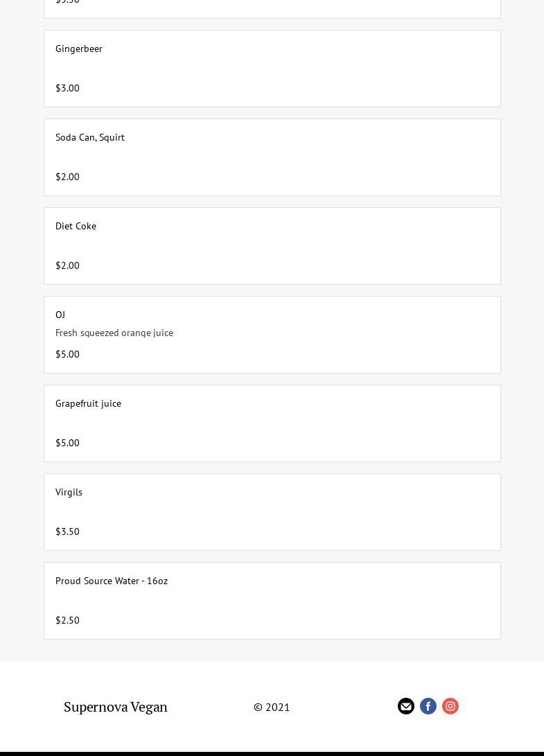This screenshot has height=756, width=544.
Task: Click the © 2021 copyright text
Action: pos(272,707)
